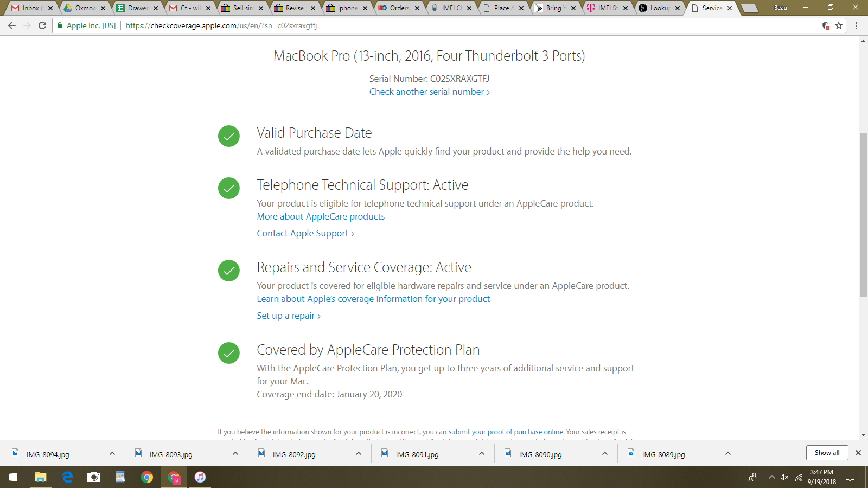Close the downloads bar with the X
The width and height of the screenshot is (868, 488).
[x=858, y=453]
